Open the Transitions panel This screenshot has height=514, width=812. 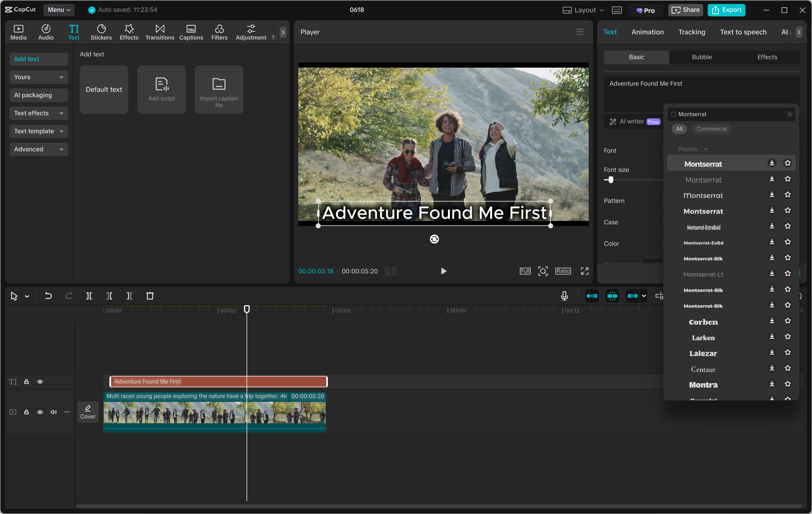(160, 32)
